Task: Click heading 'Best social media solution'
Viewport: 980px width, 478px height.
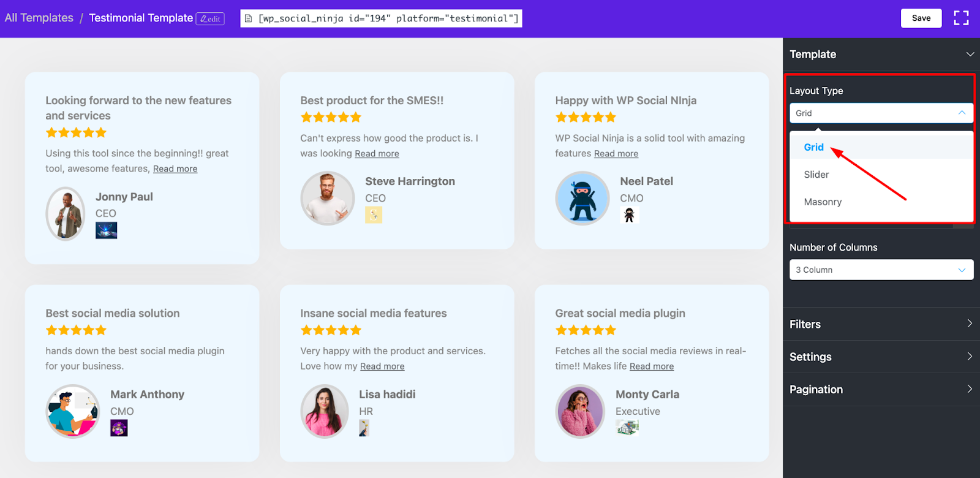Action: click(x=113, y=313)
